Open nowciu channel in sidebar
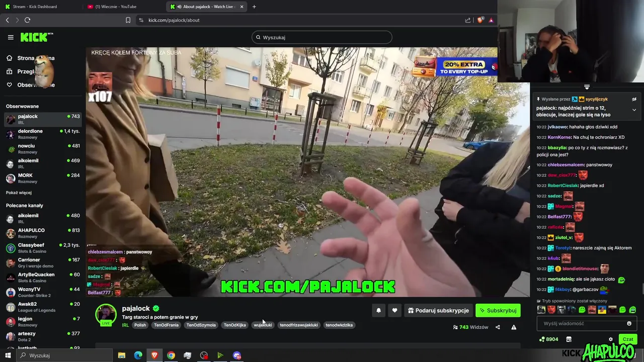 (43, 149)
